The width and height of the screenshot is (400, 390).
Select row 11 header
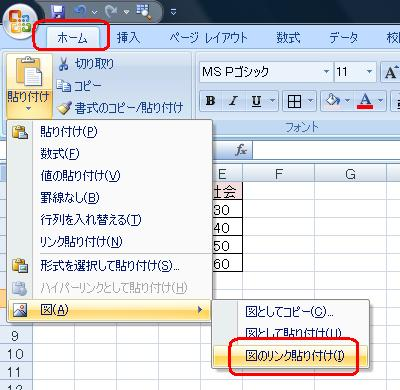(15, 372)
